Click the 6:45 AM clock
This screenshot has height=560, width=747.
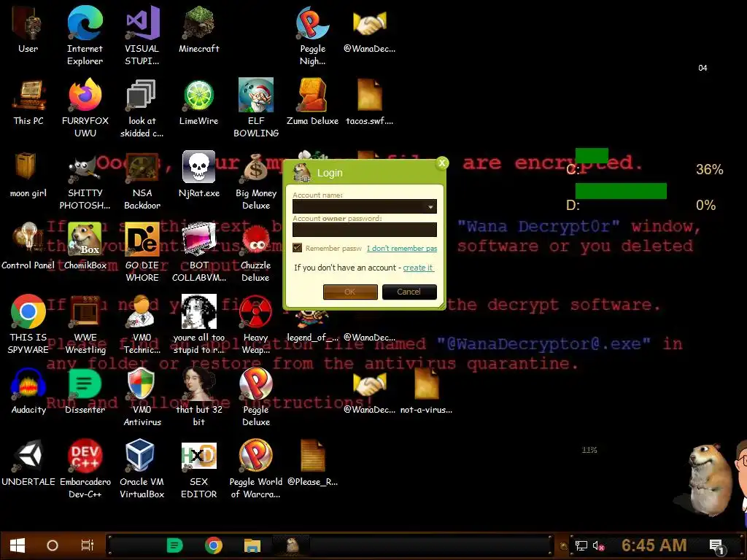654,545
